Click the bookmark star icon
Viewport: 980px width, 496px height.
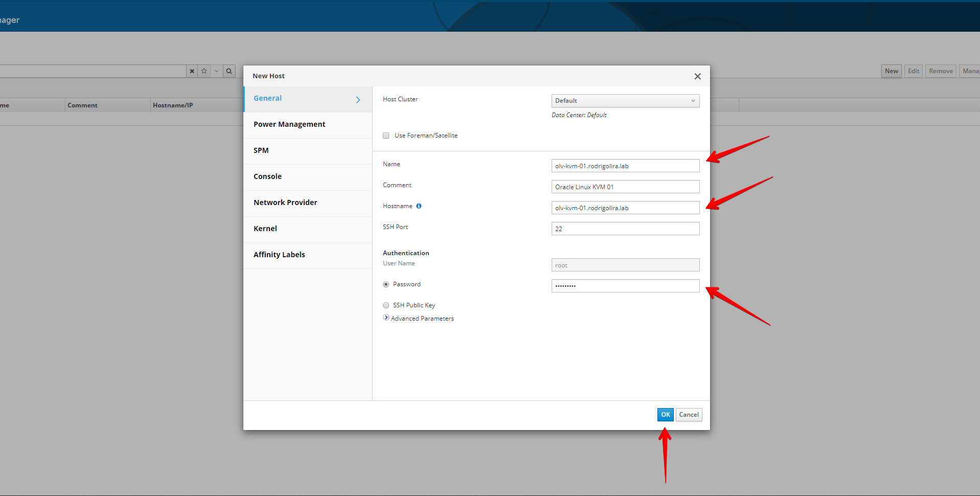pyautogui.click(x=204, y=71)
